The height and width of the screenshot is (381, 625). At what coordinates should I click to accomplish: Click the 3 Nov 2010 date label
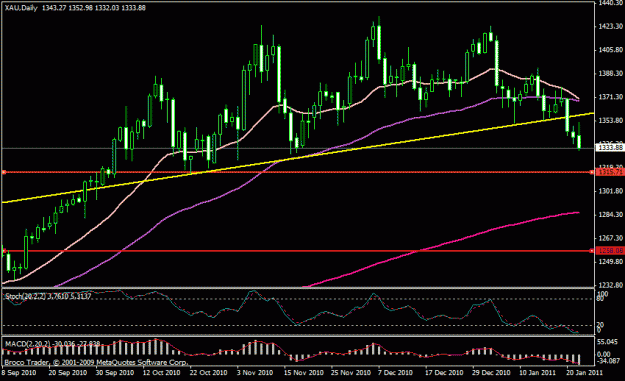255,373
